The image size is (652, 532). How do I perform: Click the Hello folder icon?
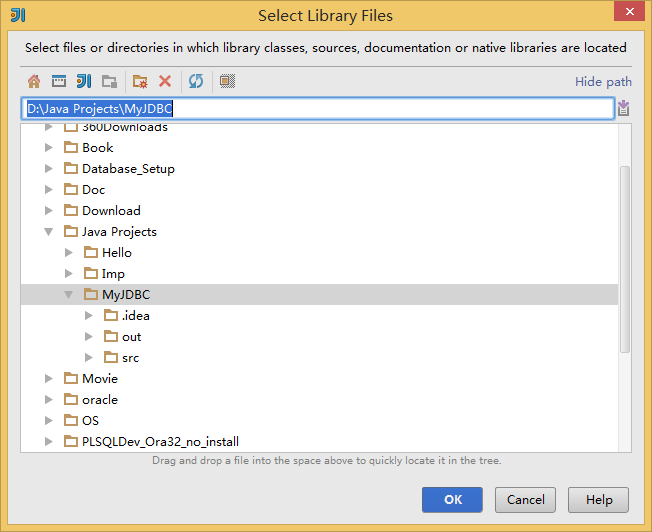pos(91,252)
